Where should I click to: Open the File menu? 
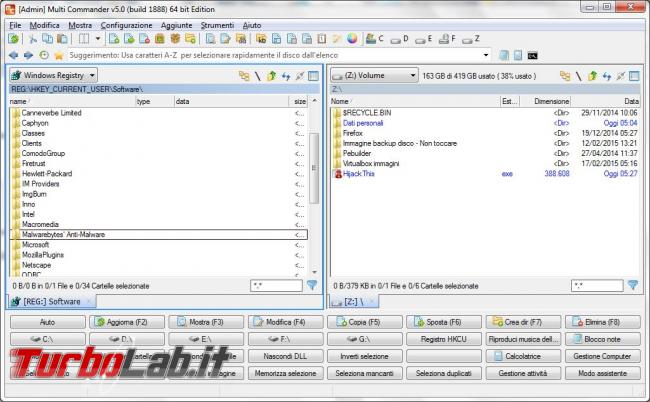click(15, 25)
